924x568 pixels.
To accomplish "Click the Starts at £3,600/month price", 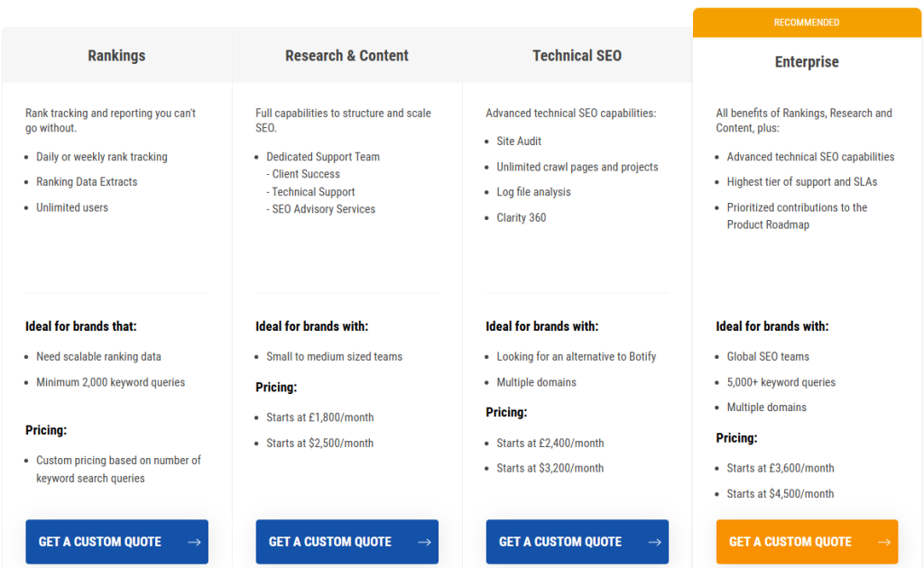I will pos(780,469).
